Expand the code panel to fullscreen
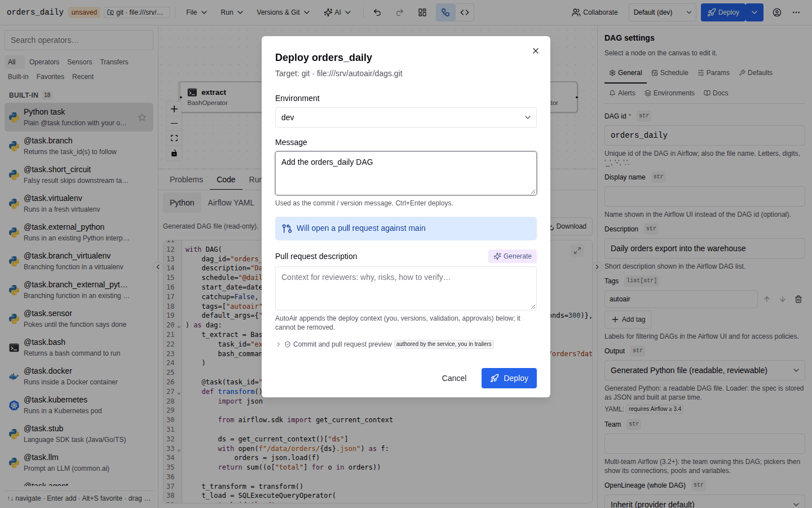The width and height of the screenshot is (812, 508). (x=577, y=250)
